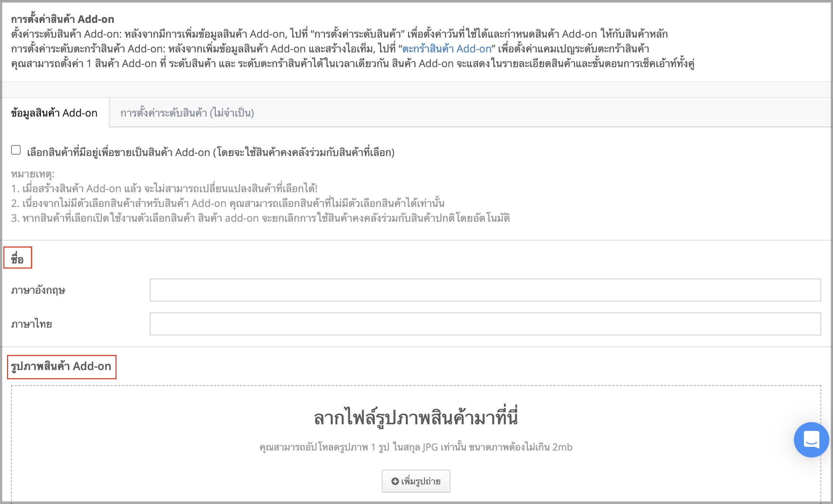Click the รูปภาพสินค้า Add-on section label
The image size is (833, 504).
pyautogui.click(x=61, y=366)
